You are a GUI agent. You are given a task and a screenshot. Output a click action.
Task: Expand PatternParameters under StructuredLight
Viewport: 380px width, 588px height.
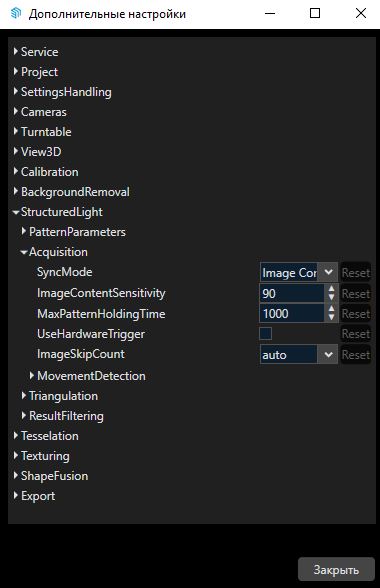(x=24, y=231)
